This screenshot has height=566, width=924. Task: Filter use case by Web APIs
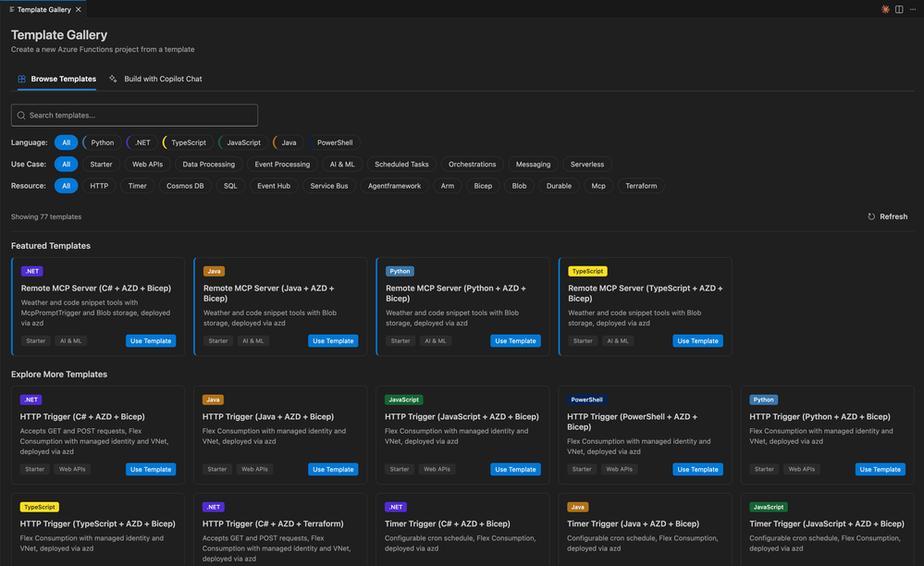(x=147, y=165)
